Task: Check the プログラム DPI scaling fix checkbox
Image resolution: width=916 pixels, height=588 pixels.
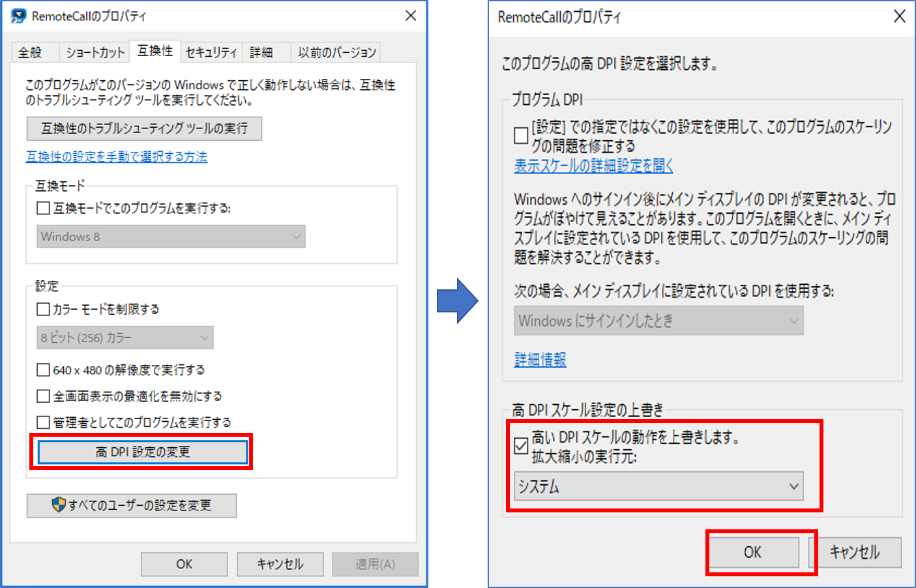Action: (521, 136)
